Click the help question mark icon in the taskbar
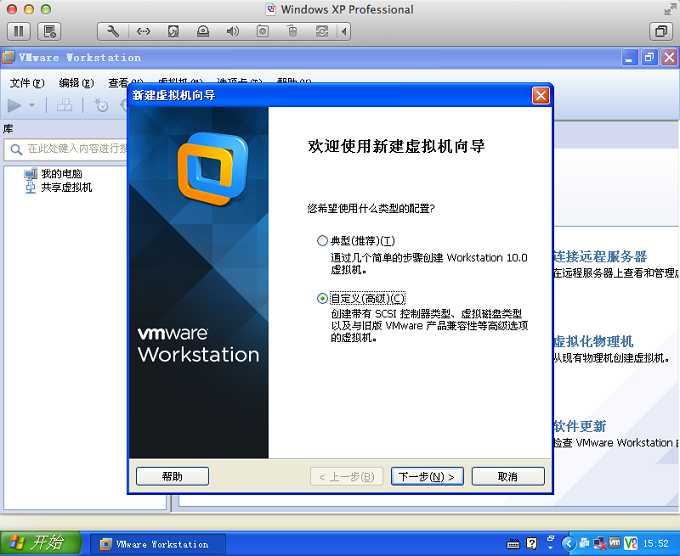680x556 pixels. (x=532, y=543)
